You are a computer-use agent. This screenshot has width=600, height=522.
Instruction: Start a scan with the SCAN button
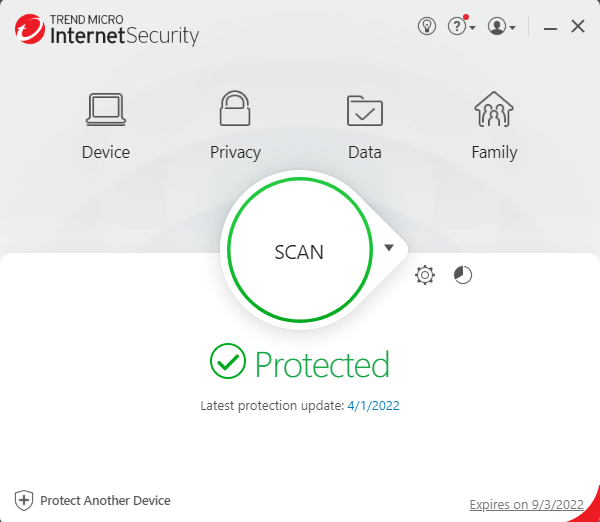tap(299, 252)
